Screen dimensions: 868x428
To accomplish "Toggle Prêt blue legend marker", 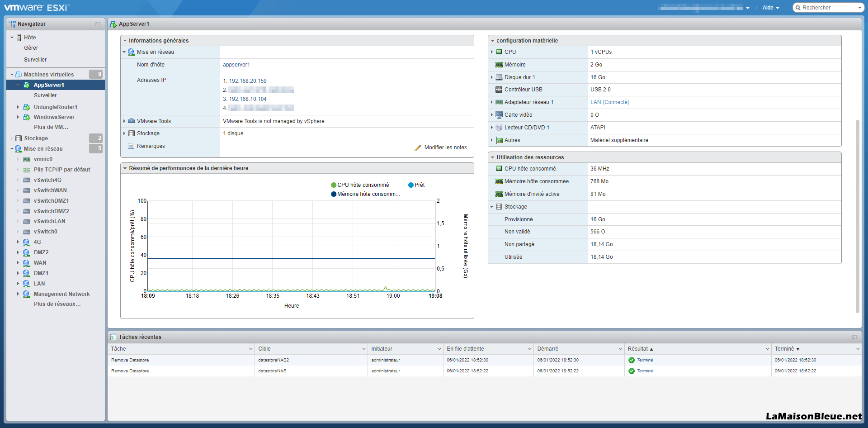I will click(x=411, y=185).
